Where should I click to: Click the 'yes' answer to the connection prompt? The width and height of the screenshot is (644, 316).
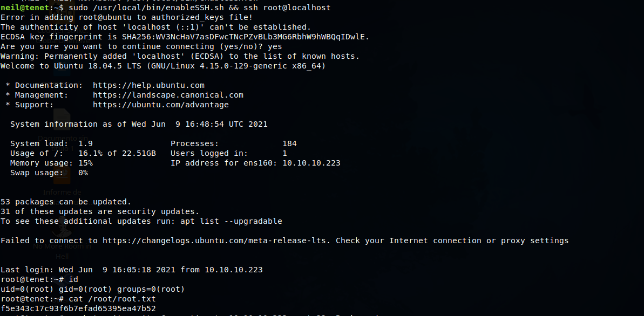tap(275, 46)
